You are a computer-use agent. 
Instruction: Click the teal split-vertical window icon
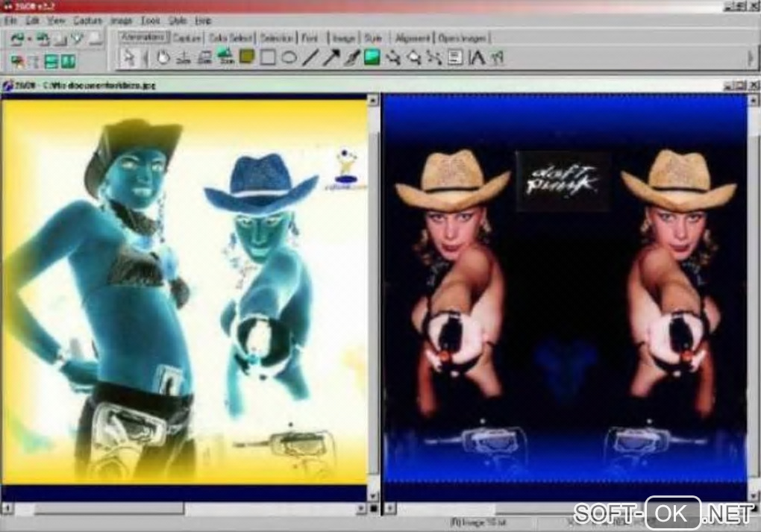[67, 61]
